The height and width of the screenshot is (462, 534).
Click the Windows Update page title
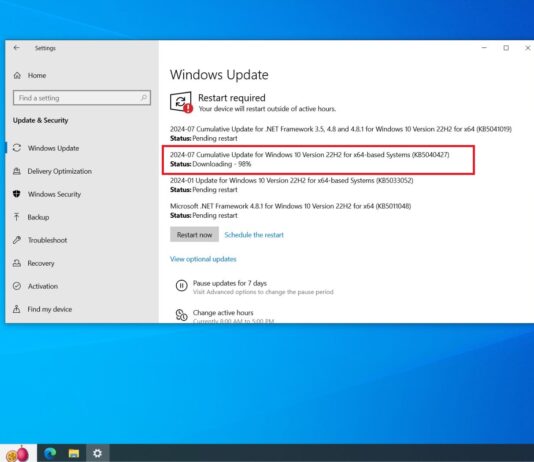coord(219,75)
